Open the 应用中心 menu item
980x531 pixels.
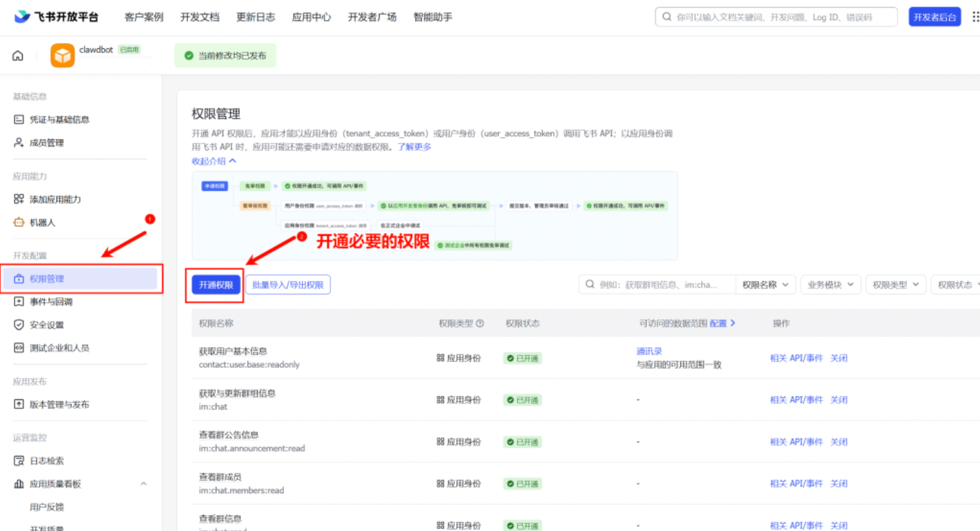tap(311, 17)
